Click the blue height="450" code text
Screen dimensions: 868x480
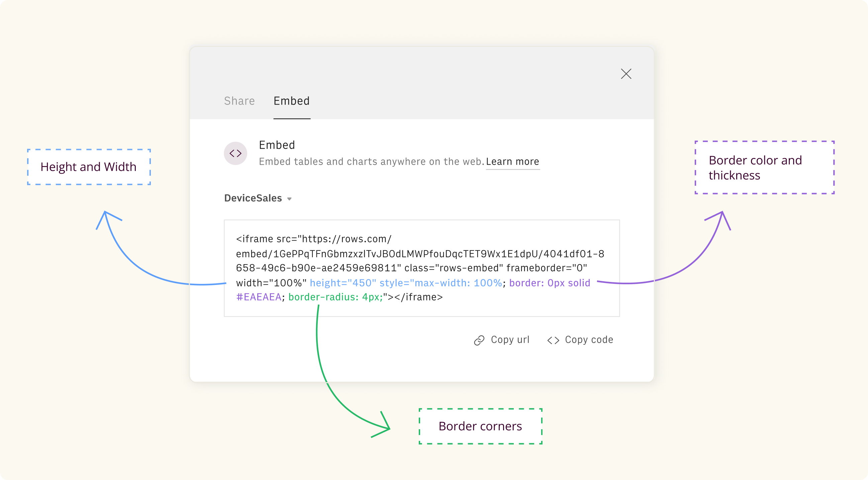tap(343, 283)
